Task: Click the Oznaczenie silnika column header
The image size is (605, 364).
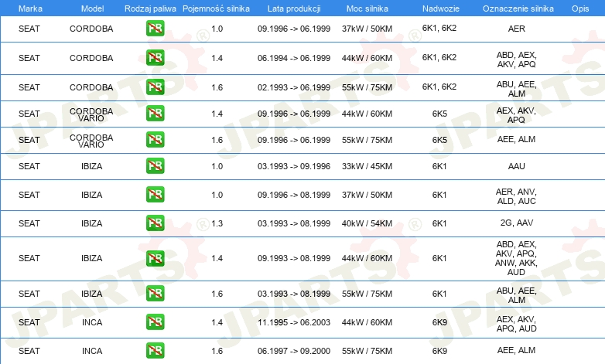Action: coord(518,9)
